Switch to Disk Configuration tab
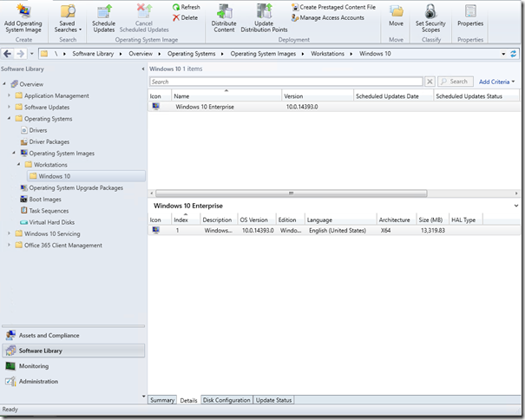This screenshot has height=420, width=525. point(226,400)
